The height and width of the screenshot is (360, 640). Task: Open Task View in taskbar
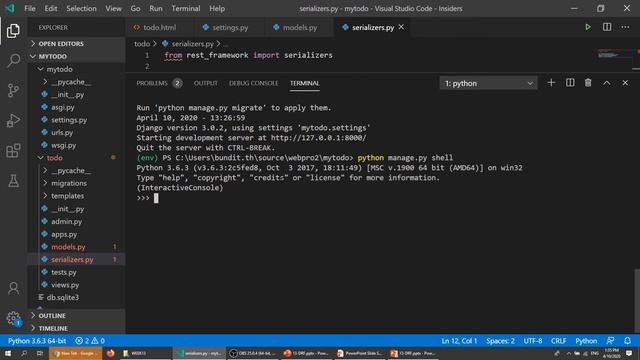[40, 353]
